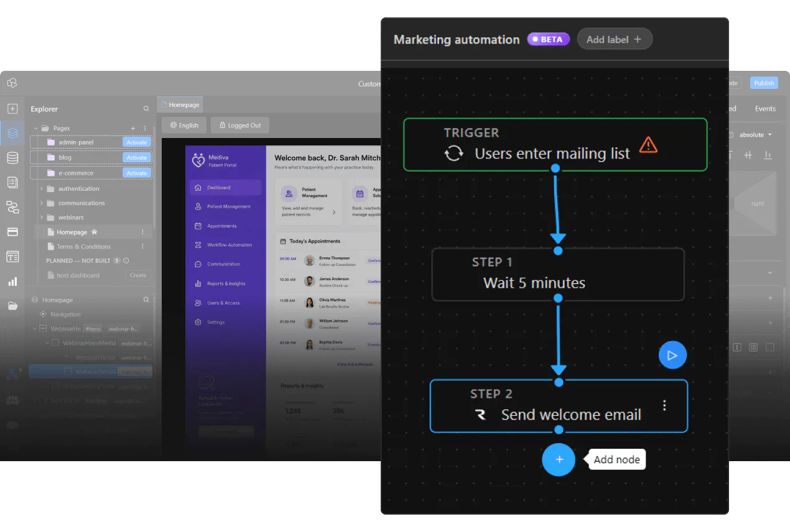Select the Terms & Conditions page
This screenshot has height=532, width=790.
pos(83,247)
